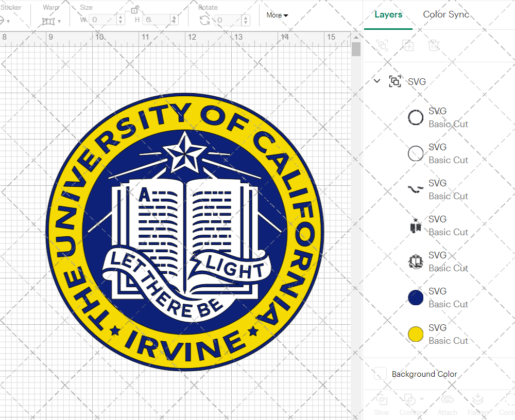Click the Group layers icon

[382, 45]
